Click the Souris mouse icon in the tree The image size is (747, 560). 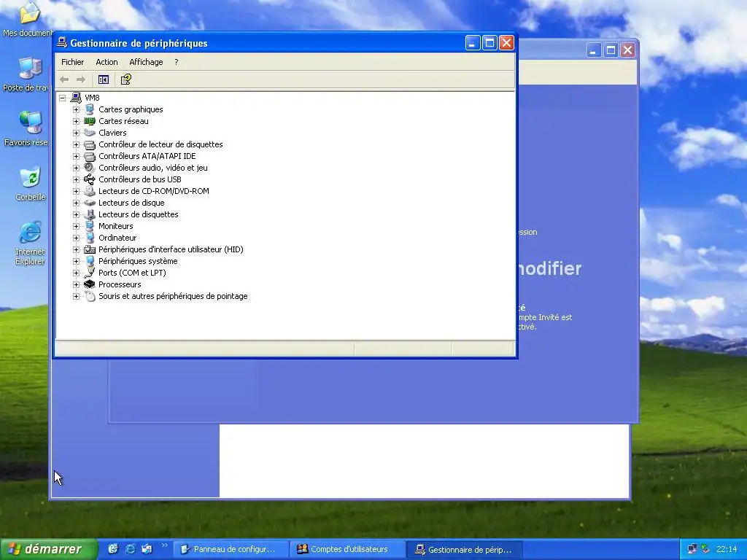(90, 296)
